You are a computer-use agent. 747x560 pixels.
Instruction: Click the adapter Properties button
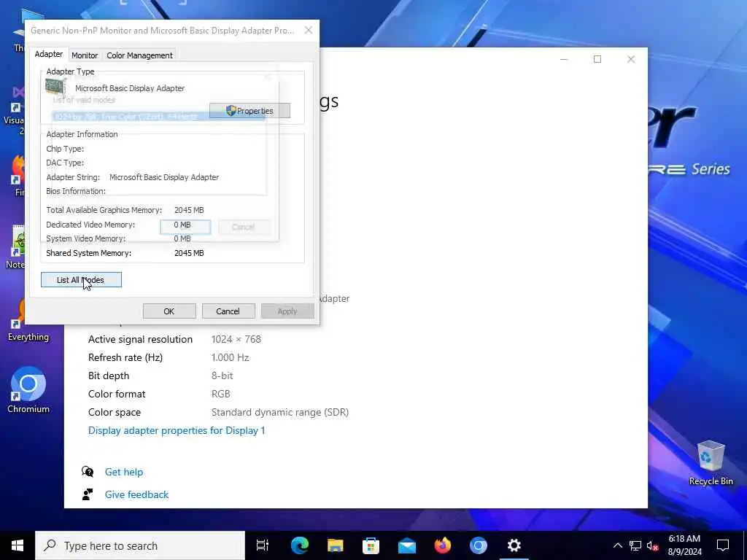[x=249, y=111]
